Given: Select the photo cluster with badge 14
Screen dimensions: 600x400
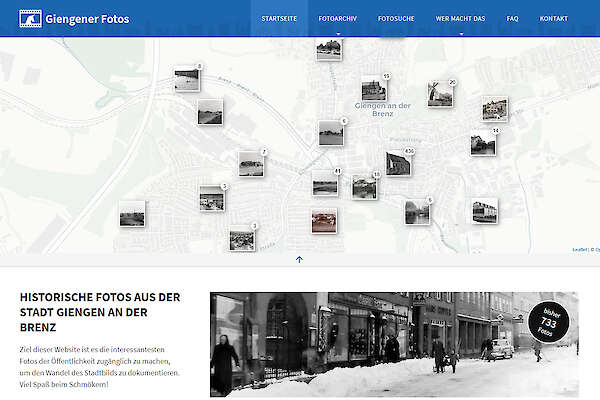Looking at the screenshot, I should (x=483, y=143).
